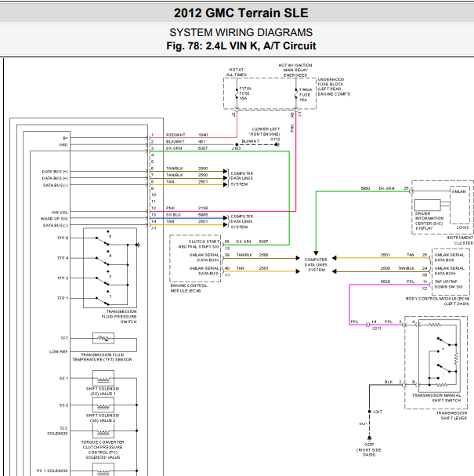This screenshot has width=474, height=476.
Task: Click the Shift Solenoid Valve 1 coil symbol
Action: (103, 378)
